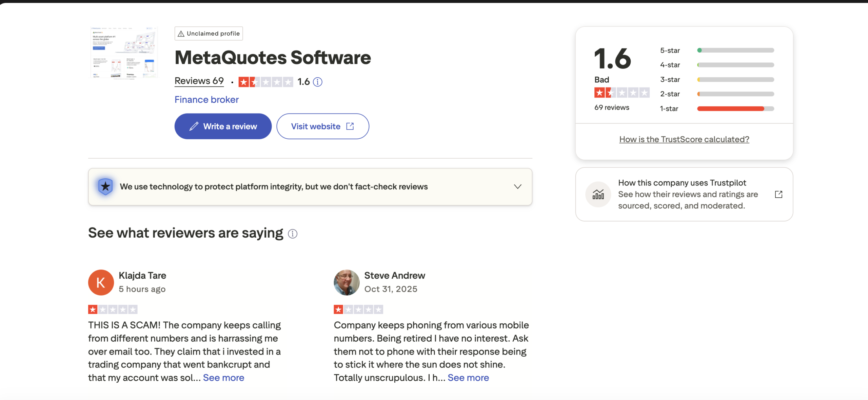Click the Visit website button
The image size is (868, 400).
pyautogui.click(x=323, y=126)
